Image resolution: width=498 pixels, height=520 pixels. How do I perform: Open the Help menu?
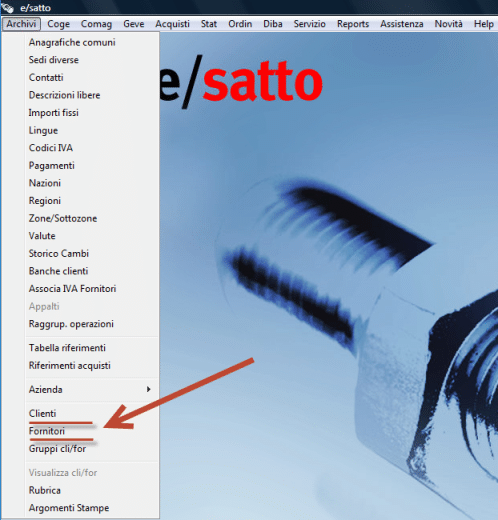[x=484, y=24]
